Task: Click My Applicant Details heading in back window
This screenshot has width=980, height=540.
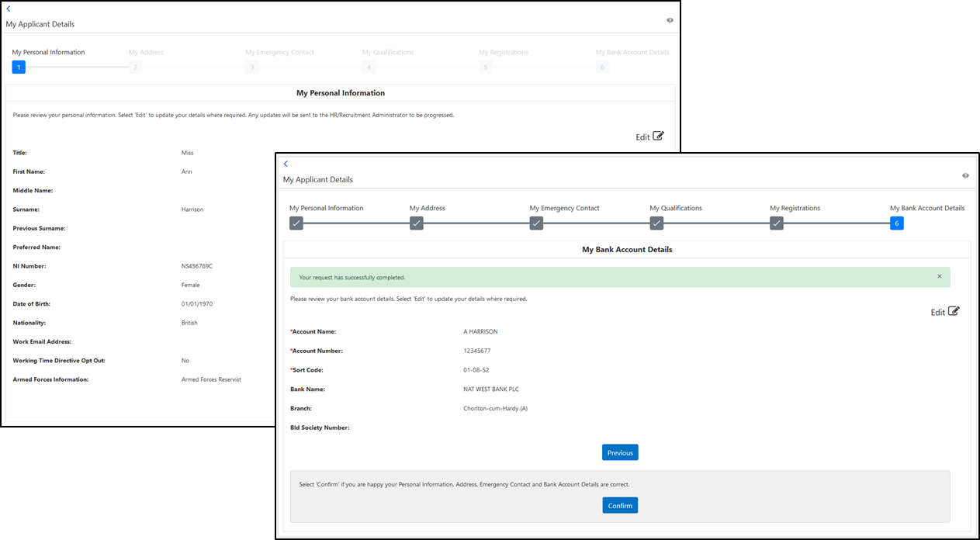Action: pyautogui.click(x=40, y=24)
